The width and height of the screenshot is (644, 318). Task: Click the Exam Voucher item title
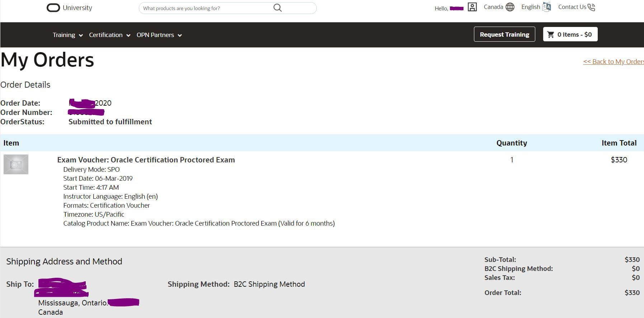click(146, 160)
